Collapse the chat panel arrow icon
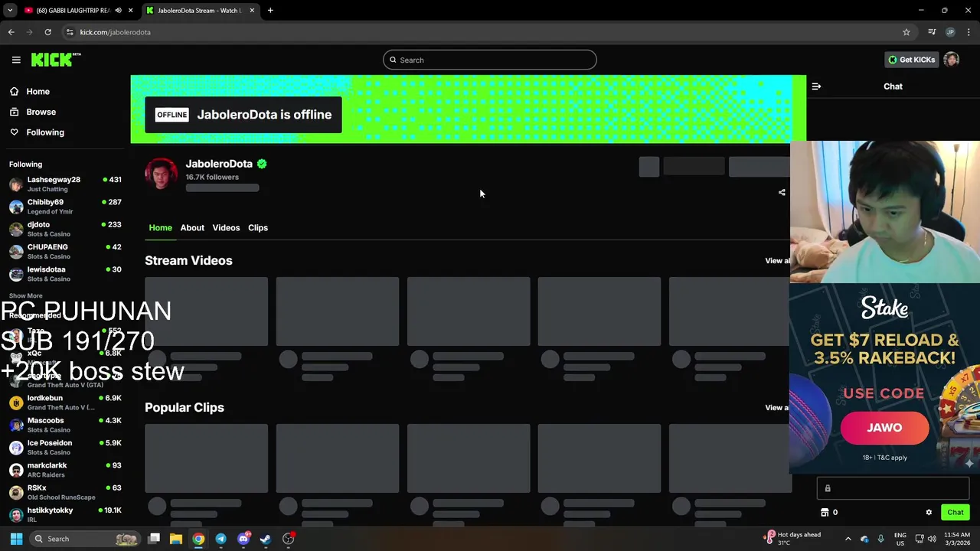Viewport: 980px width, 551px height. [816, 86]
